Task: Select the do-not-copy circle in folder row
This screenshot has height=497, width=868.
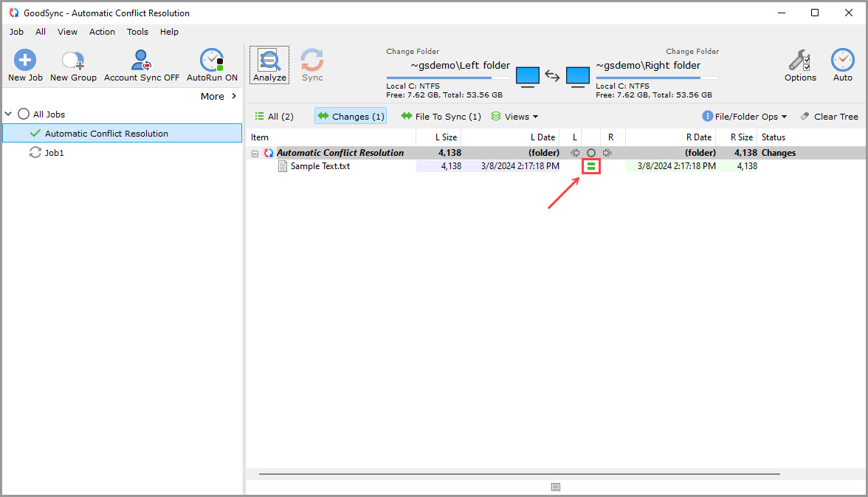Action: 591,153
